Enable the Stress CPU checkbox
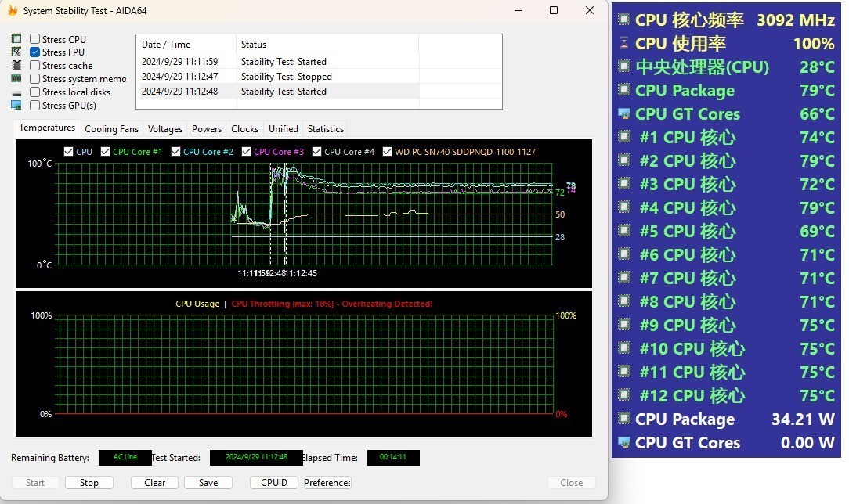 pos(34,39)
